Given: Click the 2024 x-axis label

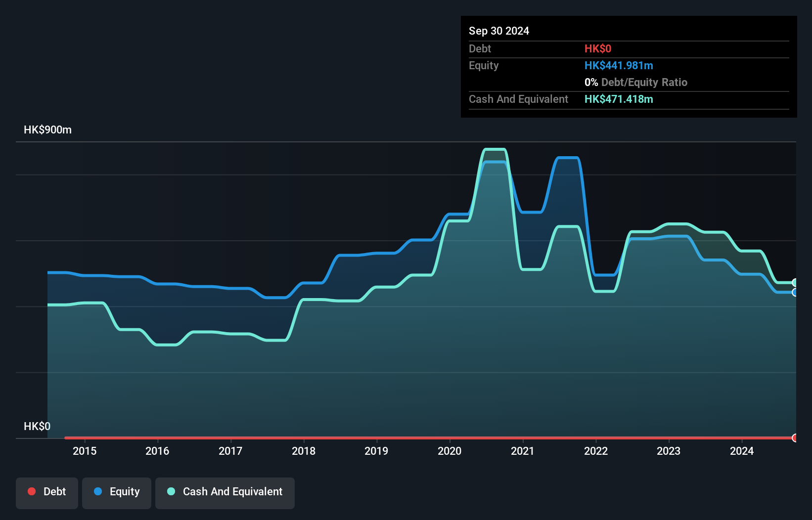Looking at the screenshot, I should pyautogui.click(x=742, y=451).
